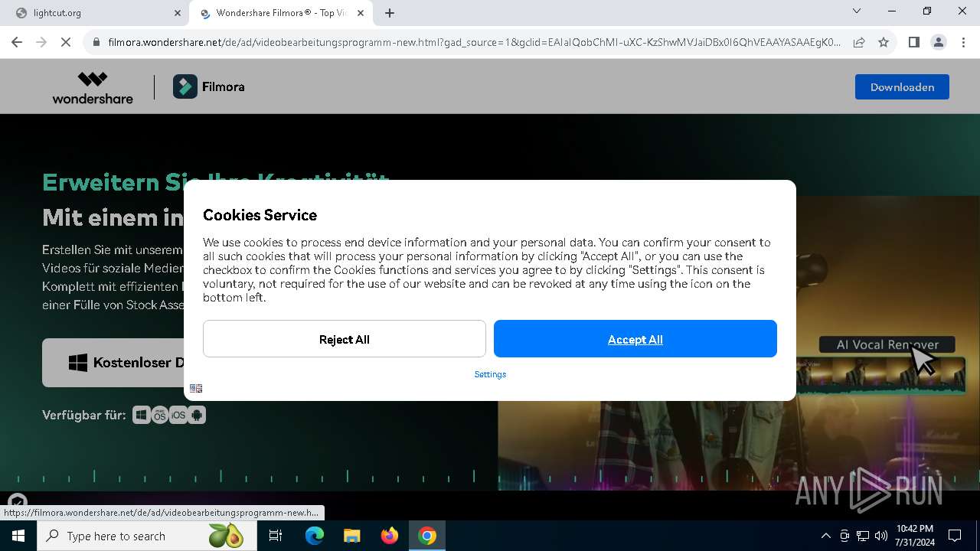This screenshot has width=980, height=551.
Task: Click the Cookies Service heading
Action: (260, 215)
